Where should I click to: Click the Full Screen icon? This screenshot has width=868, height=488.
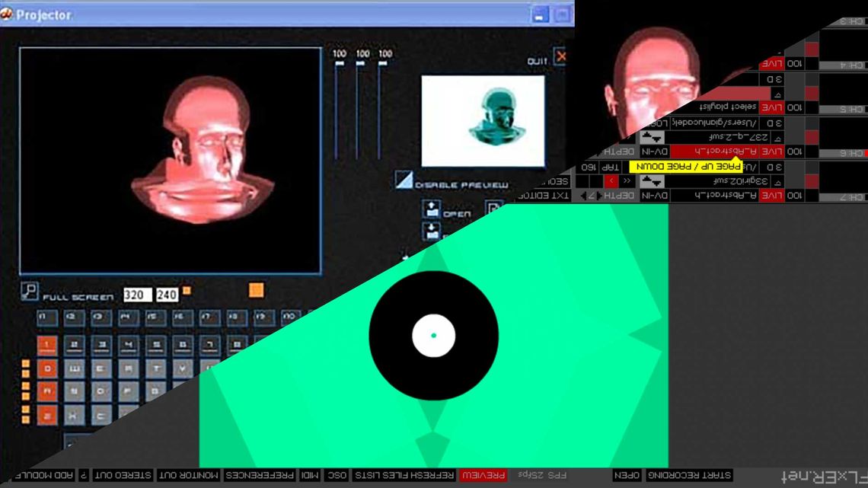pyautogui.click(x=30, y=291)
